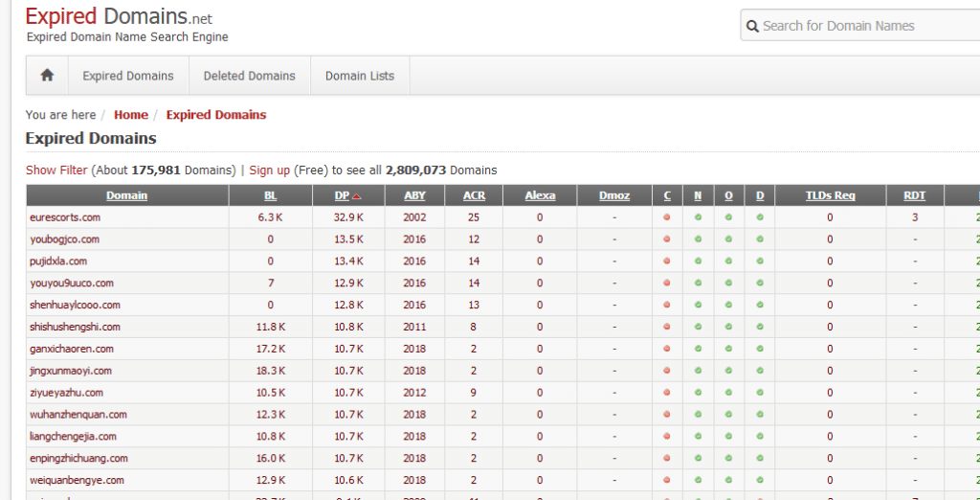
Task: Click the ExpiredDomains.net logo
Action: coord(119,17)
